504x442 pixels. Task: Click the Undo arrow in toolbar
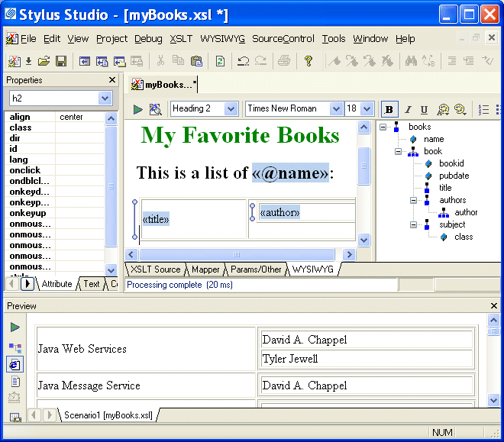click(x=243, y=61)
